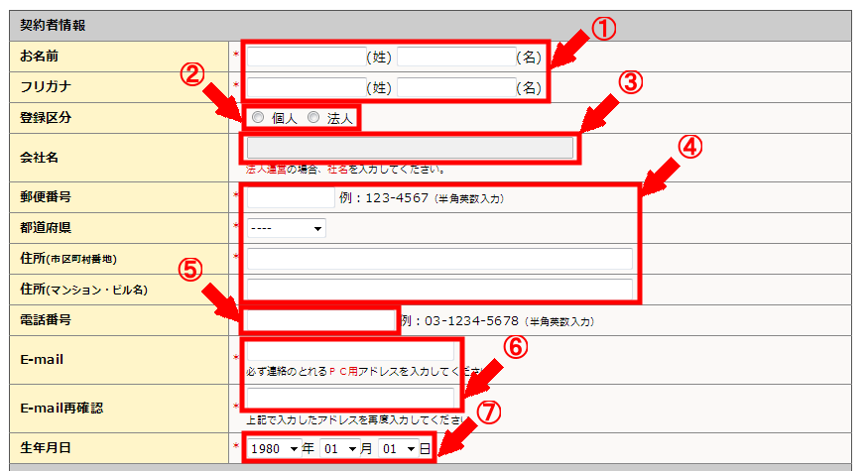
Task: Click the 電話番号 input field
Action: (x=320, y=320)
